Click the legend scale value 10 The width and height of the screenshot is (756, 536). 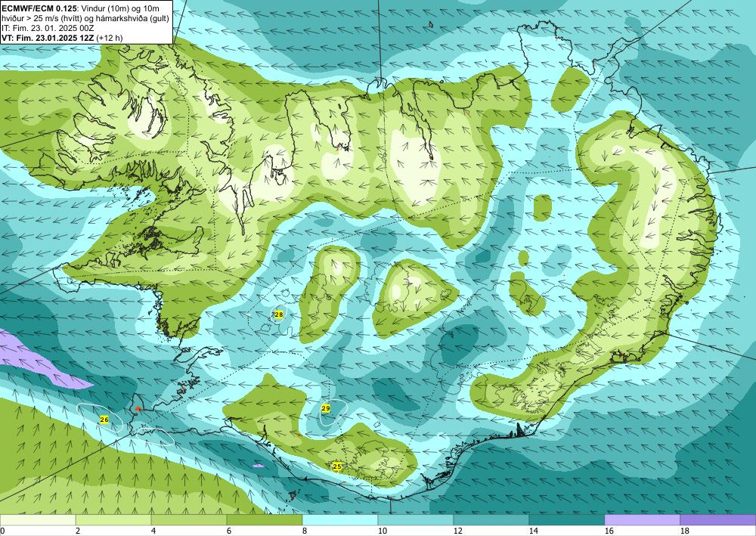pyautogui.click(x=383, y=531)
